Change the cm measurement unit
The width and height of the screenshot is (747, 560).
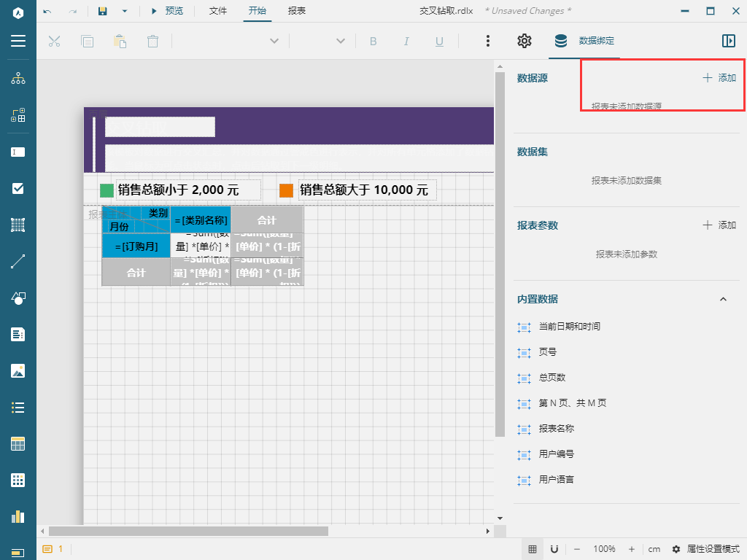pyautogui.click(x=654, y=549)
